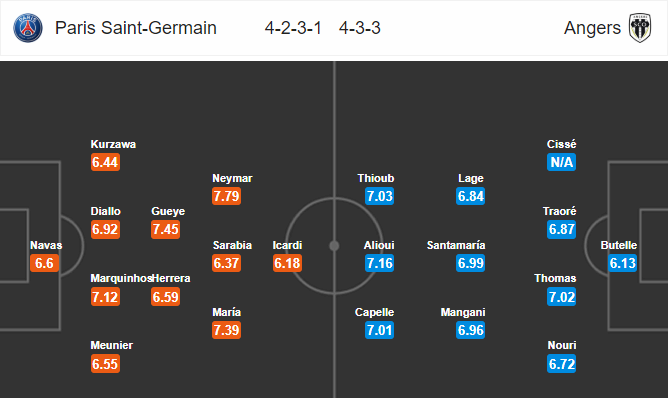This screenshot has height=398, width=668.
Task: Click the Kurzawa player name
Action: point(113,144)
